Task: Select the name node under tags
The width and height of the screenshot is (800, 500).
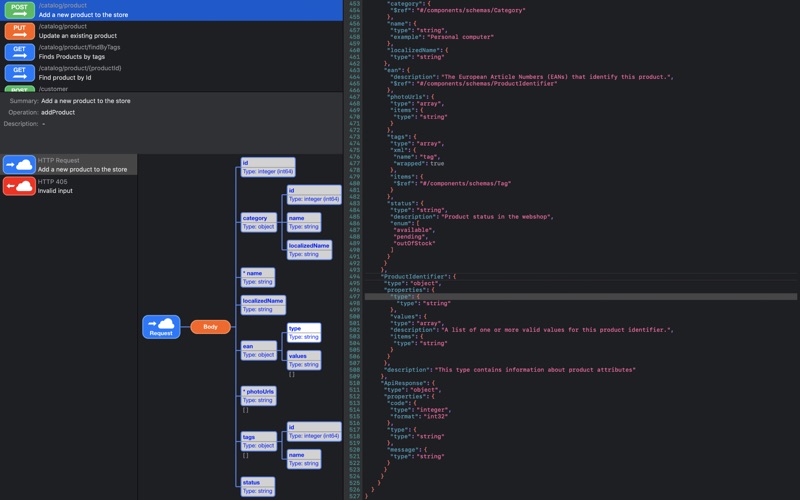Action: (x=304, y=459)
